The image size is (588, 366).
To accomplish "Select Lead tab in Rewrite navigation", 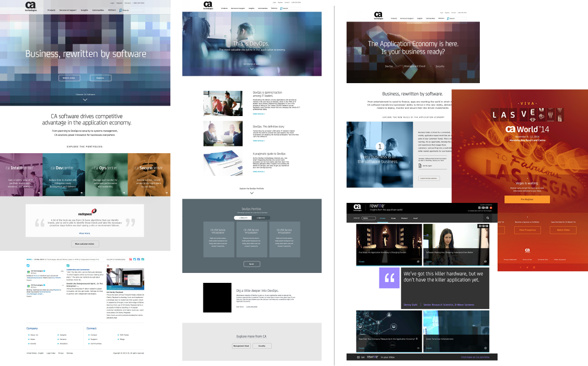I will click(415, 218).
